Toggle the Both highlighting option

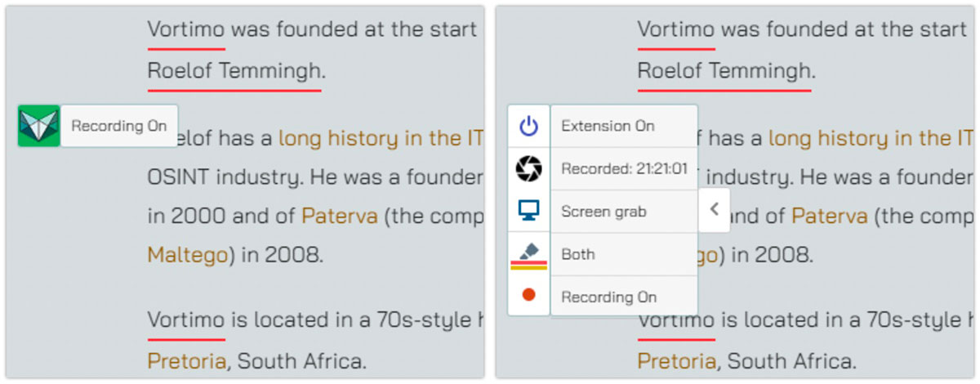click(x=624, y=254)
